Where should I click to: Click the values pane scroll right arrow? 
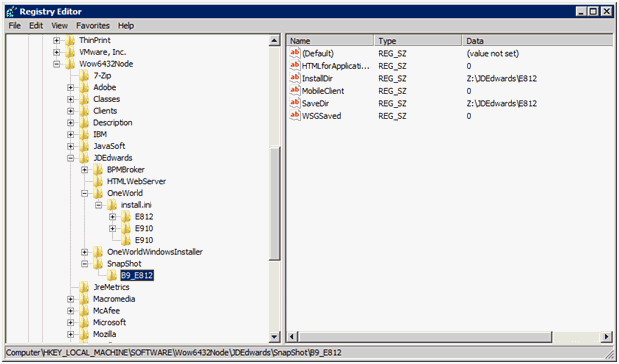(607, 337)
